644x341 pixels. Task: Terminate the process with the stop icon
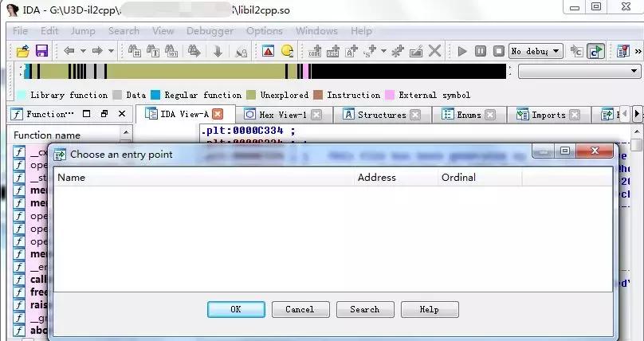click(499, 51)
